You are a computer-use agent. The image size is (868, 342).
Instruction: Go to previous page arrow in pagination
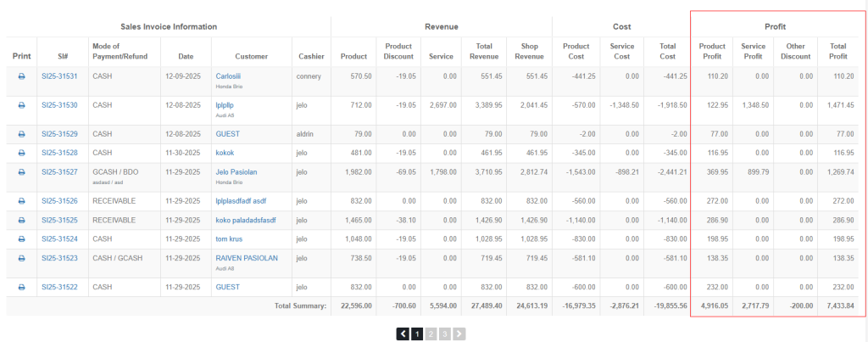pyautogui.click(x=403, y=334)
